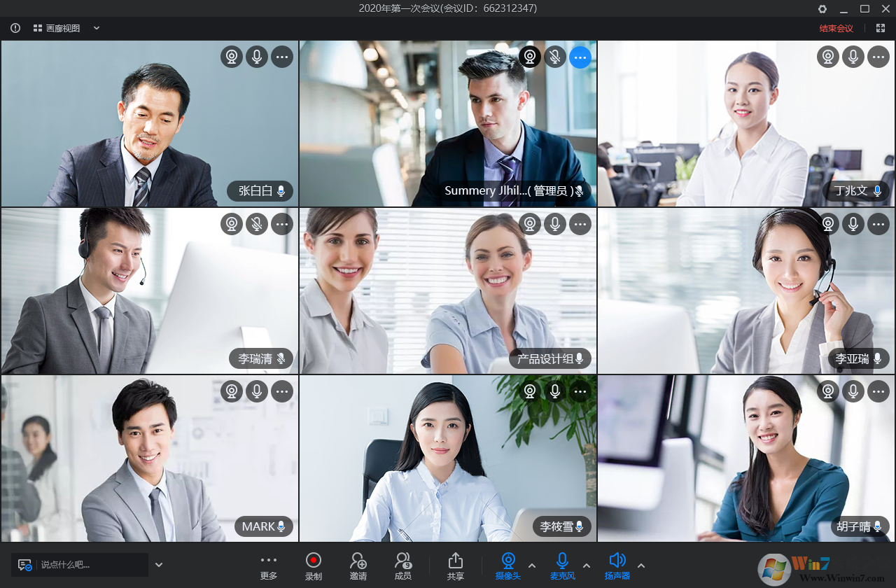Expand the chat input chevron

[158, 564]
